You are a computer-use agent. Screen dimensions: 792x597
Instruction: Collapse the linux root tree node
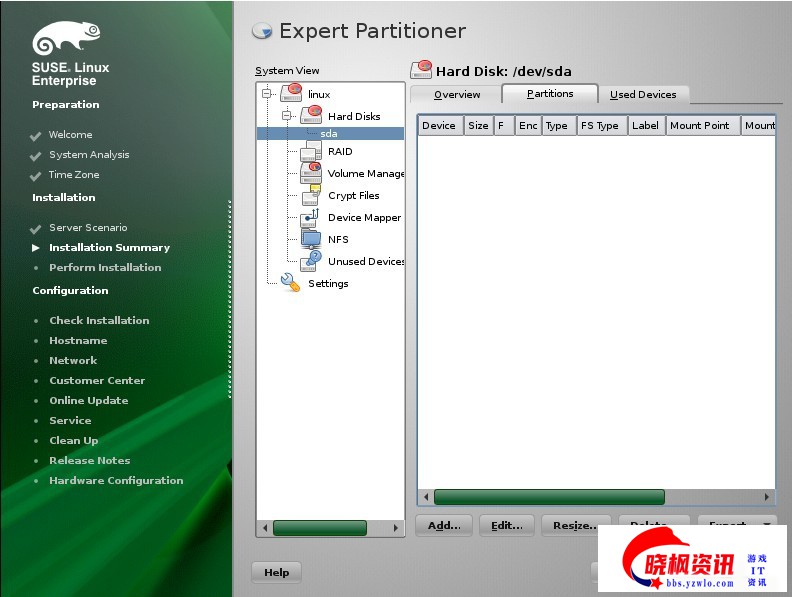[x=267, y=94]
